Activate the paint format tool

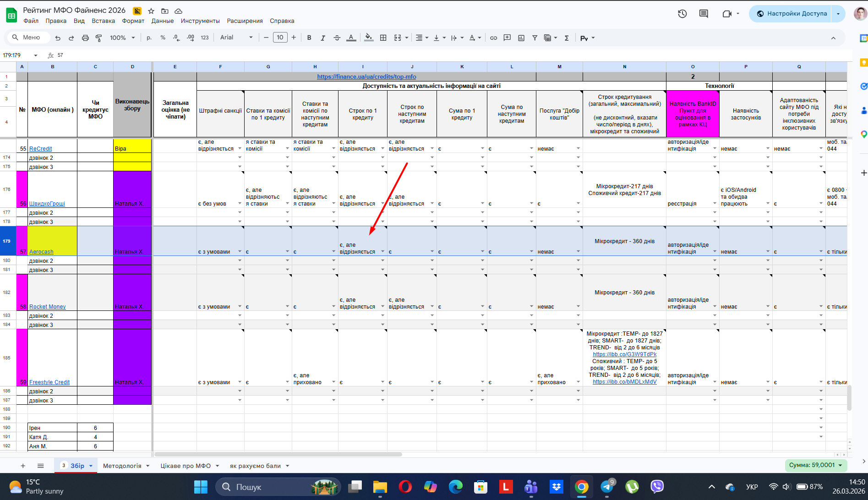click(98, 38)
